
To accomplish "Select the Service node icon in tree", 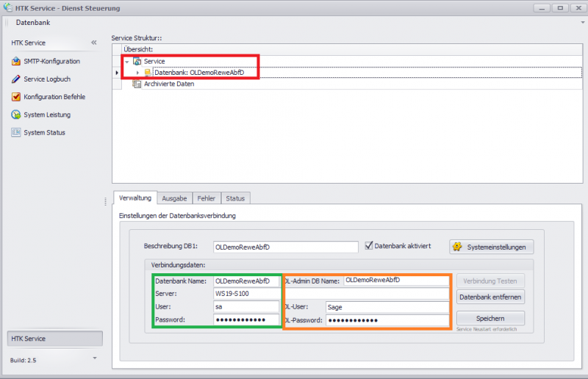I will (137, 61).
